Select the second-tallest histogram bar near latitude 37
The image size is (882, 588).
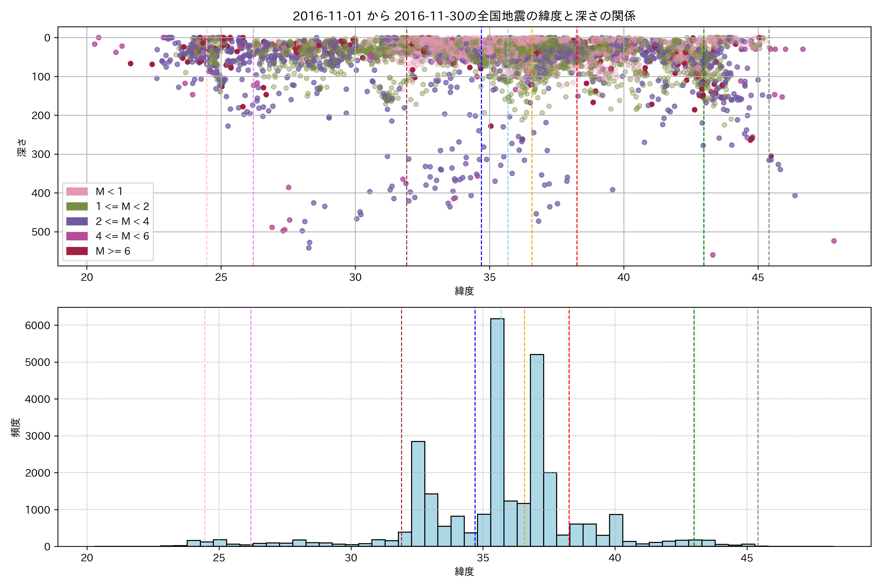coord(537,450)
